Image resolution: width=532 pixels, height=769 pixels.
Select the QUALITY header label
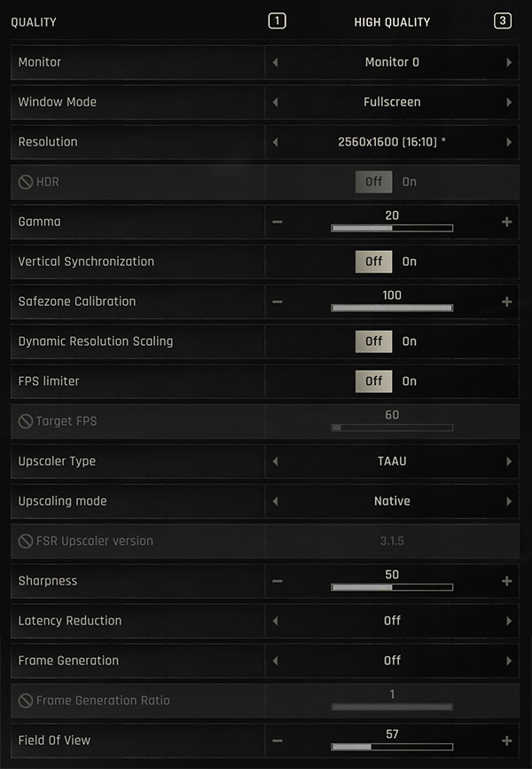click(x=34, y=22)
